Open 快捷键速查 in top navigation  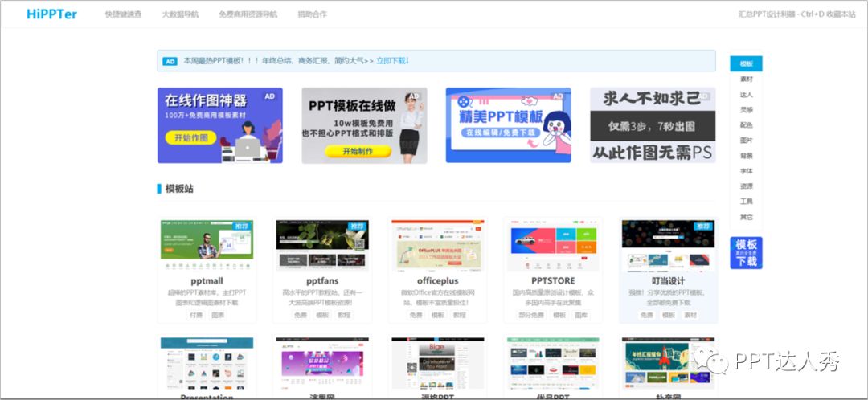click(123, 14)
